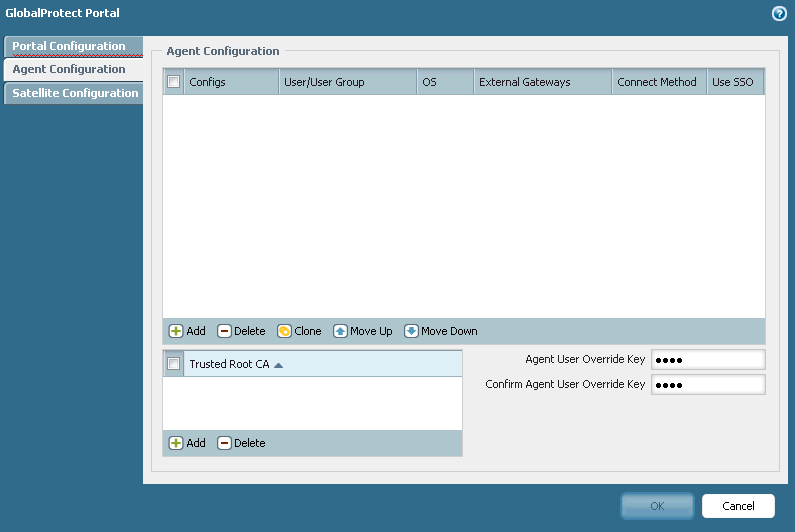Viewport: 795px width, 532px height.
Task: Delete the selected Trusted Root CA
Action: tap(241, 443)
